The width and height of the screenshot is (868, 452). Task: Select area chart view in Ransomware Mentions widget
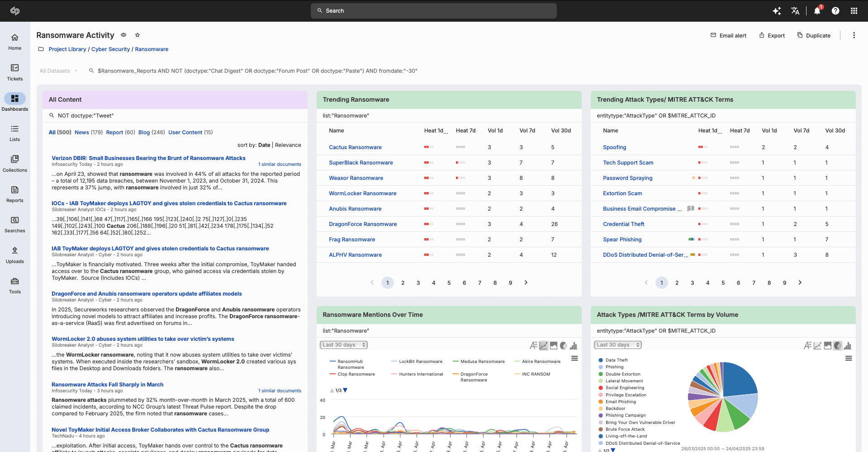coord(554,346)
